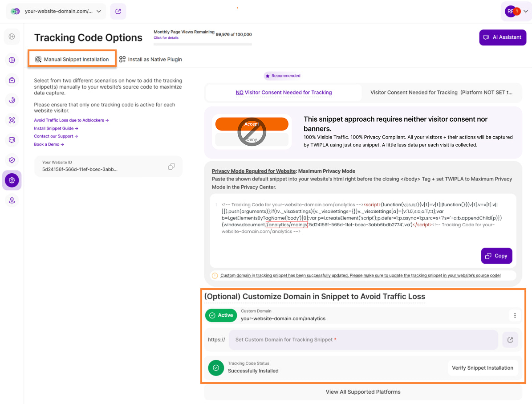Open the pie chart dashboard icon

pyautogui.click(x=12, y=60)
